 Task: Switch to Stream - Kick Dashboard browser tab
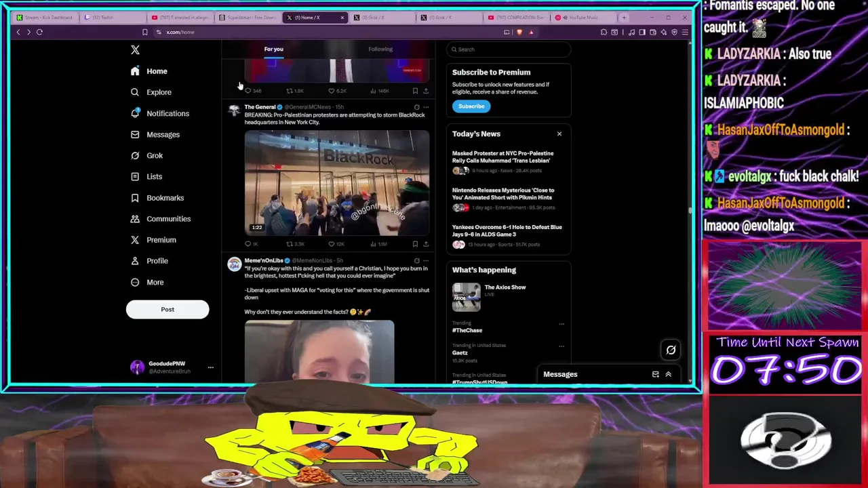click(45, 18)
